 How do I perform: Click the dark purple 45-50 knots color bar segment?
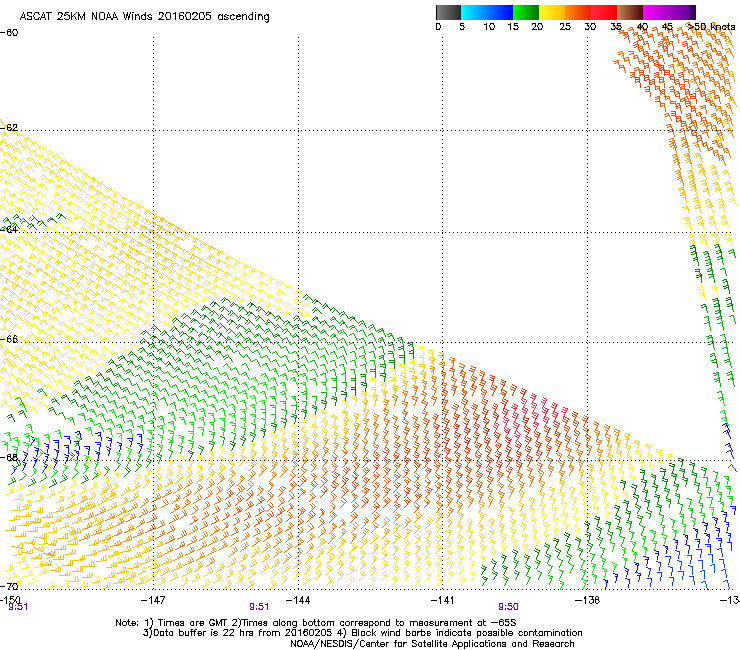tap(682, 12)
